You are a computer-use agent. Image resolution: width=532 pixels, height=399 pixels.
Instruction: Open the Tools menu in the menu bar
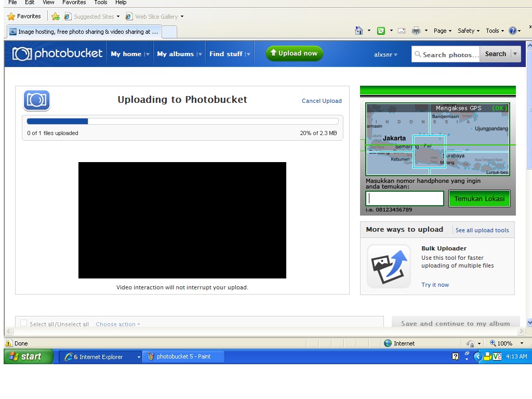[100, 3]
